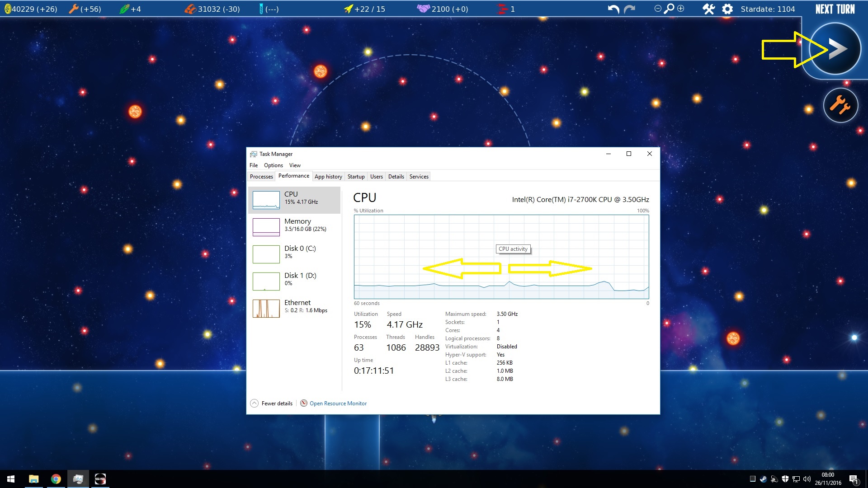Open Chrome from the Windows taskbar
The width and height of the screenshot is (868, 488).
click(x=56, y=479)
